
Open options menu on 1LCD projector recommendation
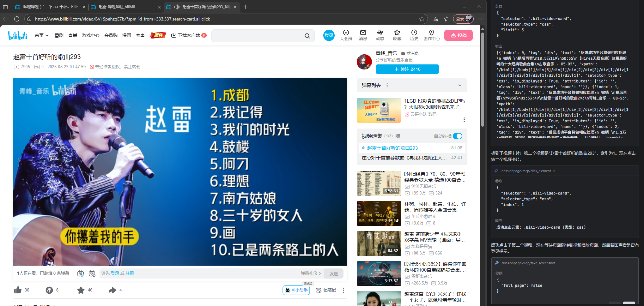click(464, 120)
